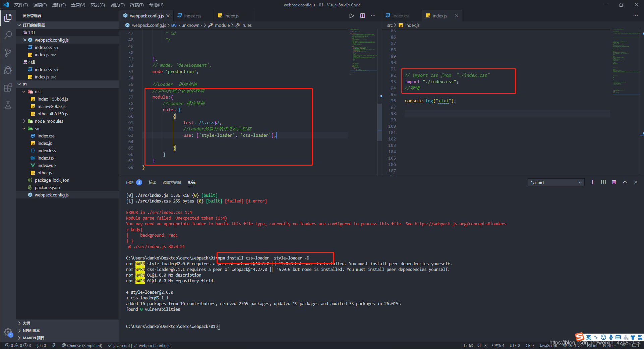Screen dimensions: 644x349
Task: Click Chinese (Simplified) status bar item
Action: pos(82,345)
